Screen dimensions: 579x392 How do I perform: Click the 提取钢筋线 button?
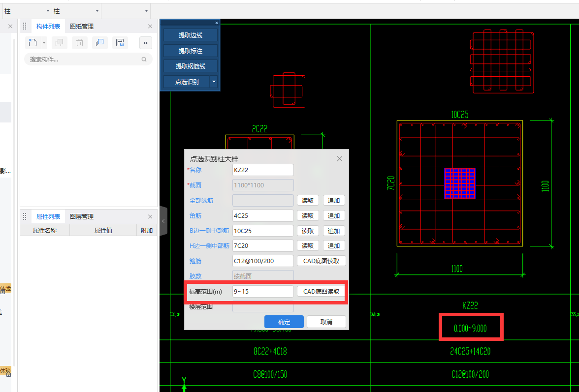pyautogui.click(x=191, y=66)
